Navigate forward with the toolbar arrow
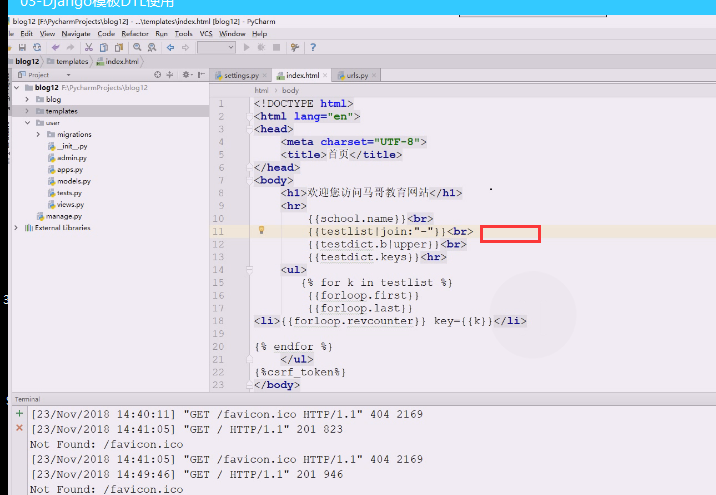Viewport: 716px width, 495px height. coord(185,47)
